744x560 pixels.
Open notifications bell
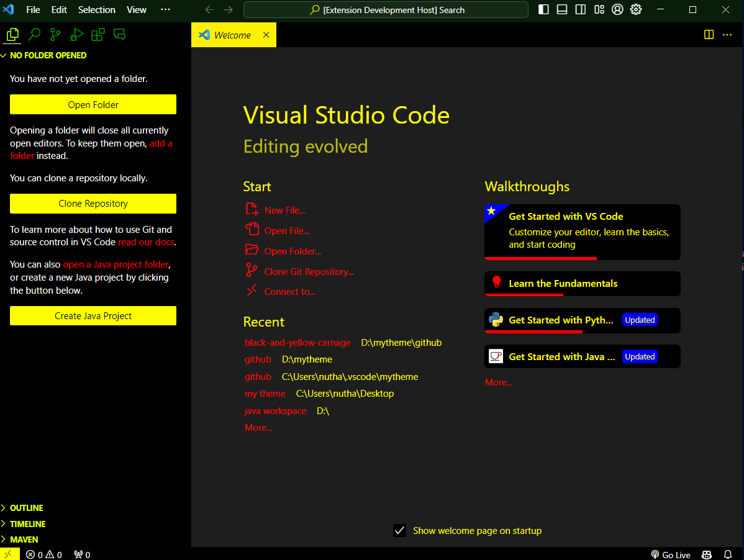(727, 554)
